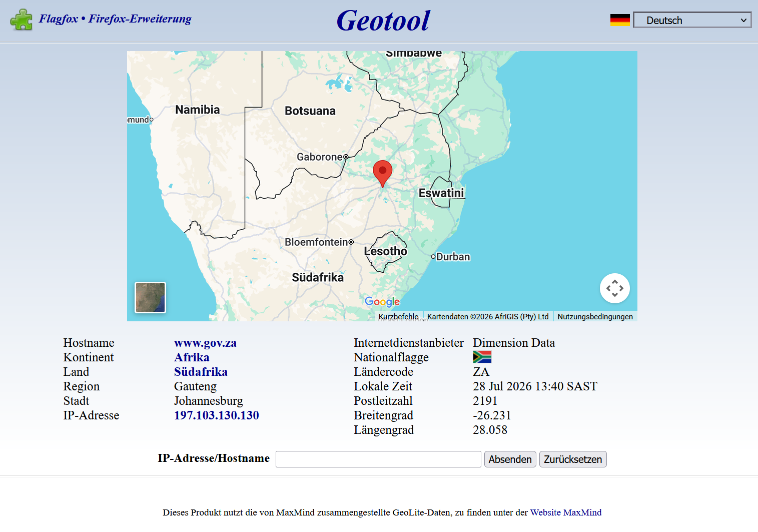This screenshot has height=532, width=758.
Task: Click the Südafrika label on the map
Action: 318,277
